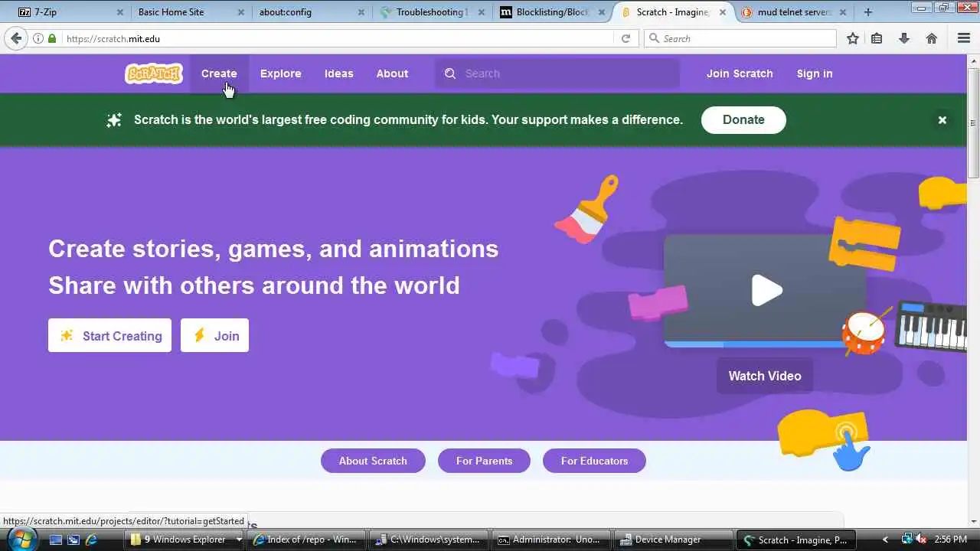This screenshot has width=980, height=551.
Task: Click the Join button with the lightning icon
Action: pyautogui.click(x=214, y=335)
